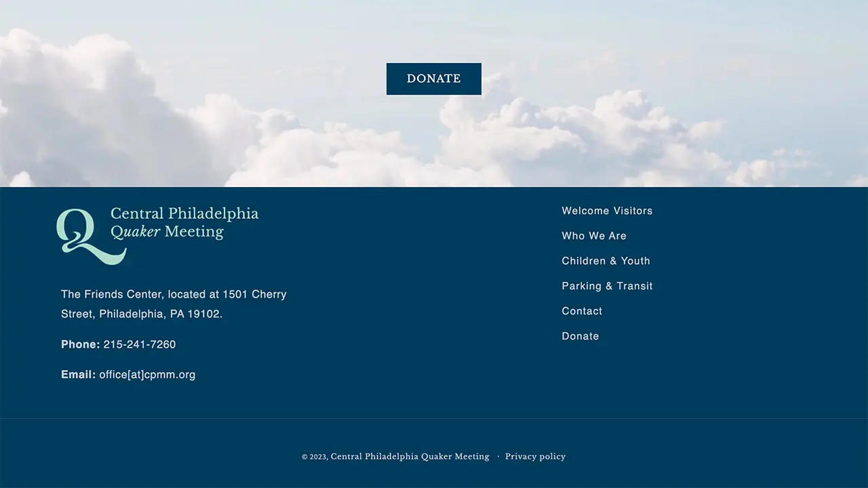Click the Phone label in the footer
This screenshot has height=488, width=868.
(79, 344)
